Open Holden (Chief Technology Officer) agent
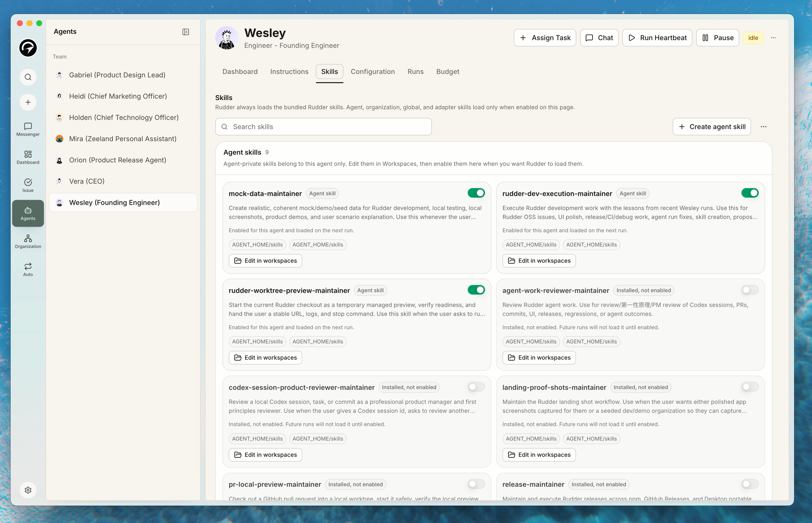The width and height of the screenshot is (812, 523). 123,117
